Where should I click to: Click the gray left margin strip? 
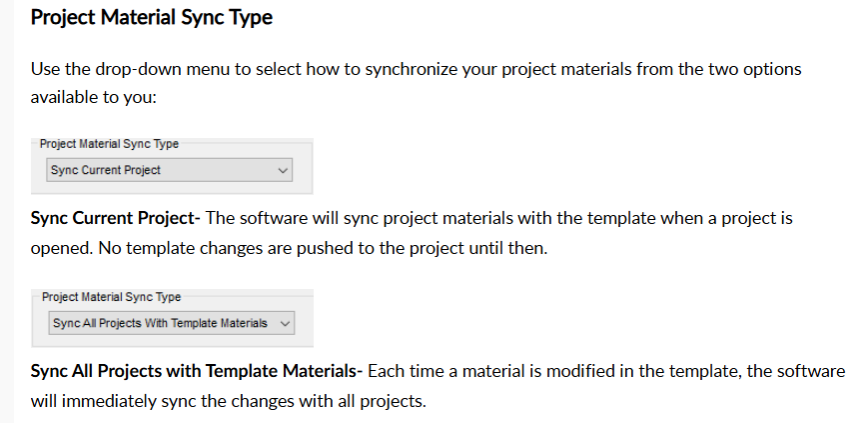click(x=7, y=211)
